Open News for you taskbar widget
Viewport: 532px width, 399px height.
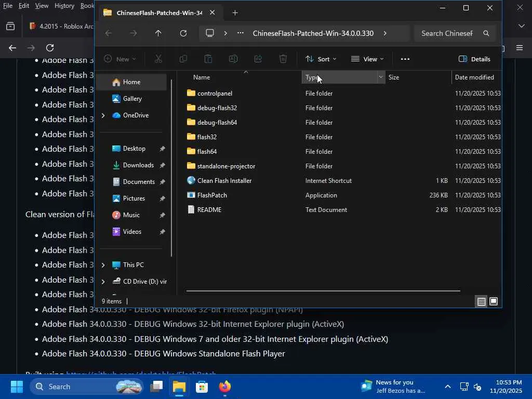point(394,387)
